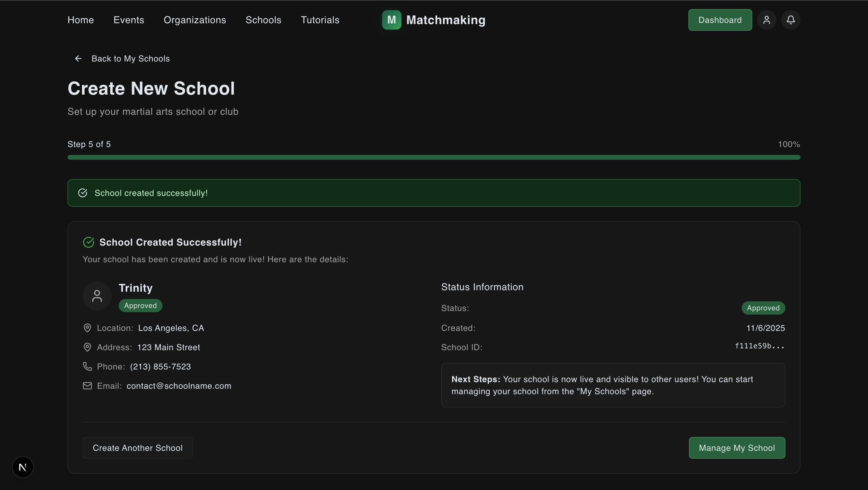Click the school name Trinity
Screen dimensions: 868x490
pos(136,288)
